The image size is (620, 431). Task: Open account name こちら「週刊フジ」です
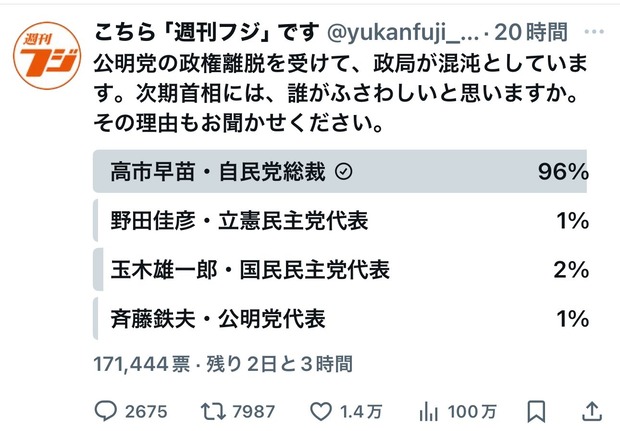(x=207, y=32)
